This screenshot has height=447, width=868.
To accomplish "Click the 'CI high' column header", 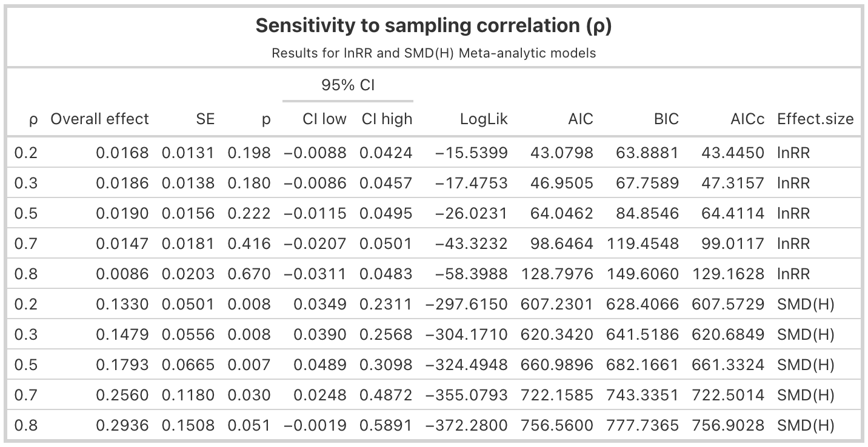I will (387, 119).
